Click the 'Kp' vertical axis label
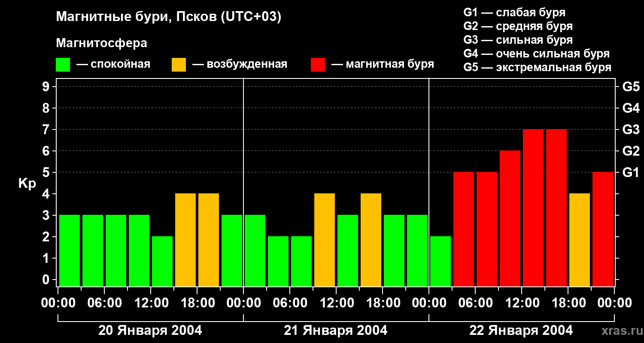The height and width of the screenshot is (343, 644). pos(27,183)
